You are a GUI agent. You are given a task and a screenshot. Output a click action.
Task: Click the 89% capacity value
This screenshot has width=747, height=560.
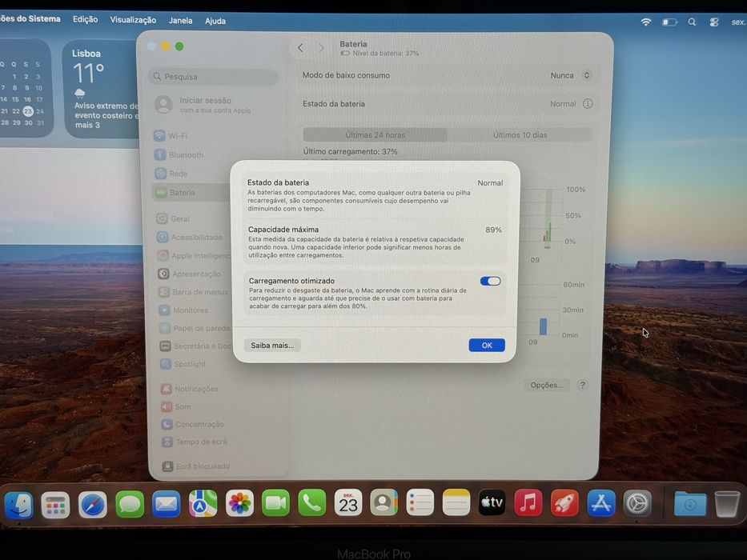click(493, 230)
